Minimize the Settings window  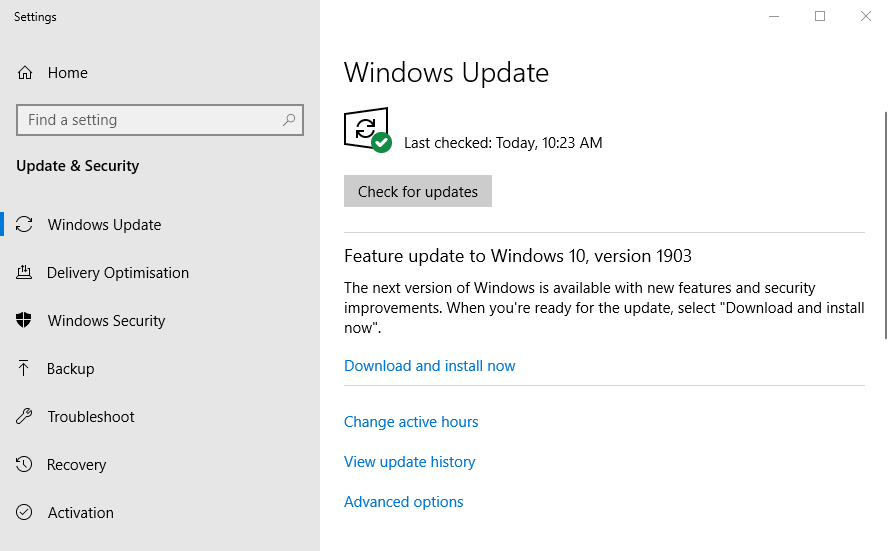pos(774,16)
